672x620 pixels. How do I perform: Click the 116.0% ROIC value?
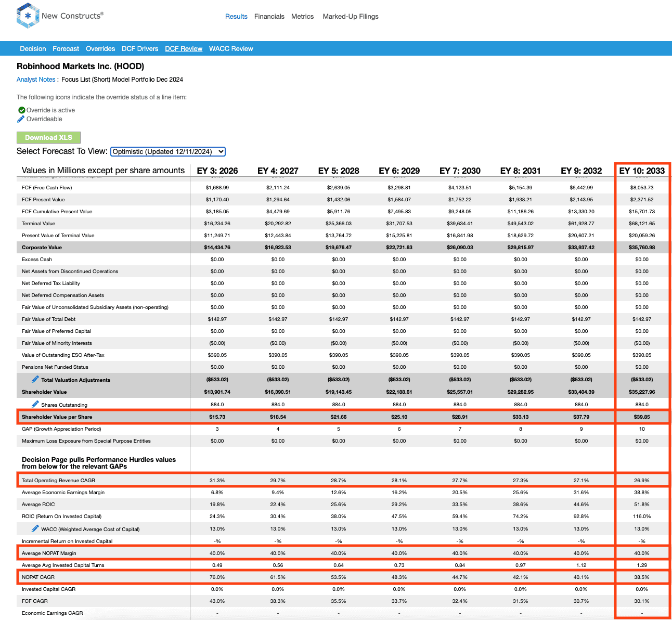642,516
